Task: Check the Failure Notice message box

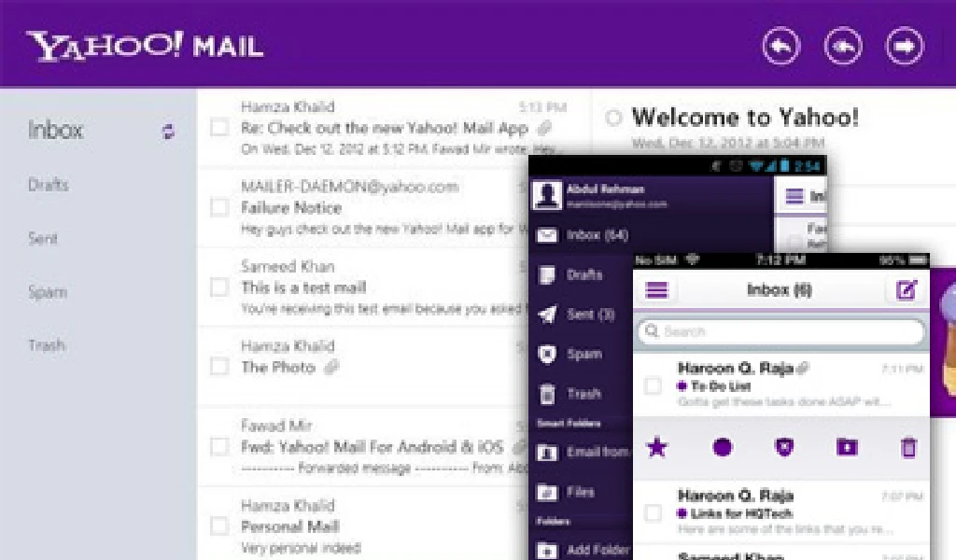Action: coord(219,208)
